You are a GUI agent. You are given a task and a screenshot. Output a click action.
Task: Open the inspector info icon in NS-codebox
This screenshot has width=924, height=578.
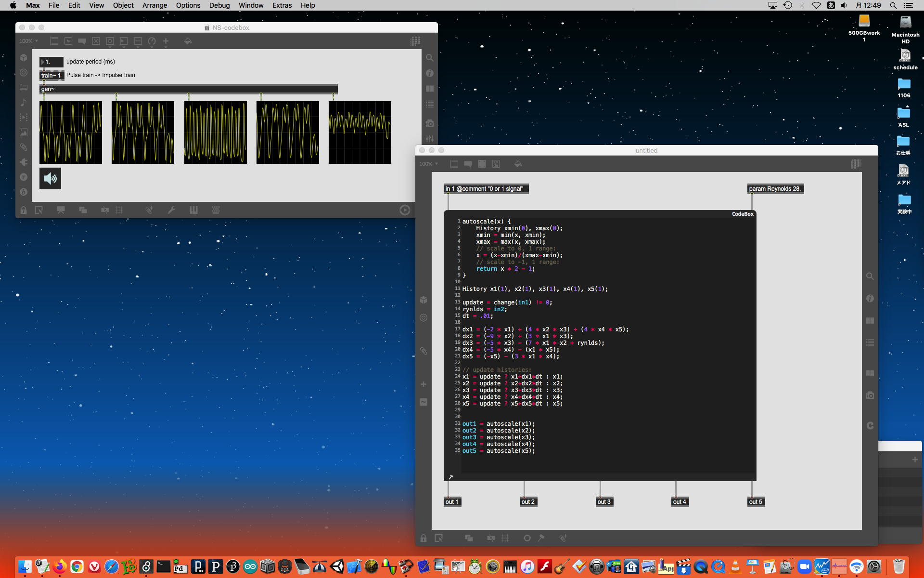(430, 73)
